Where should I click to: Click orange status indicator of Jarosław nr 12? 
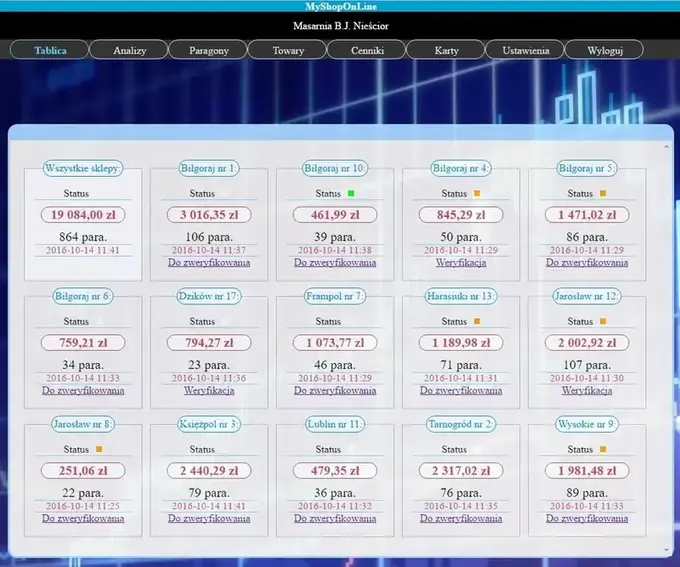[603, 321]
